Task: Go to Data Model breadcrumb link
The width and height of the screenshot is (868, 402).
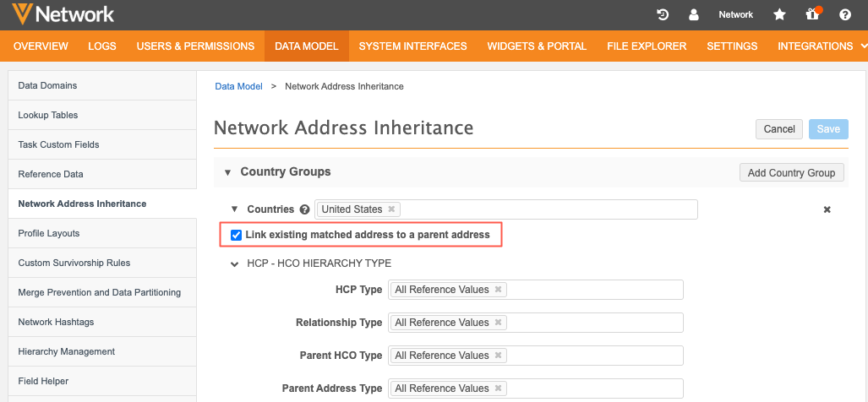Action: [238, 86]
